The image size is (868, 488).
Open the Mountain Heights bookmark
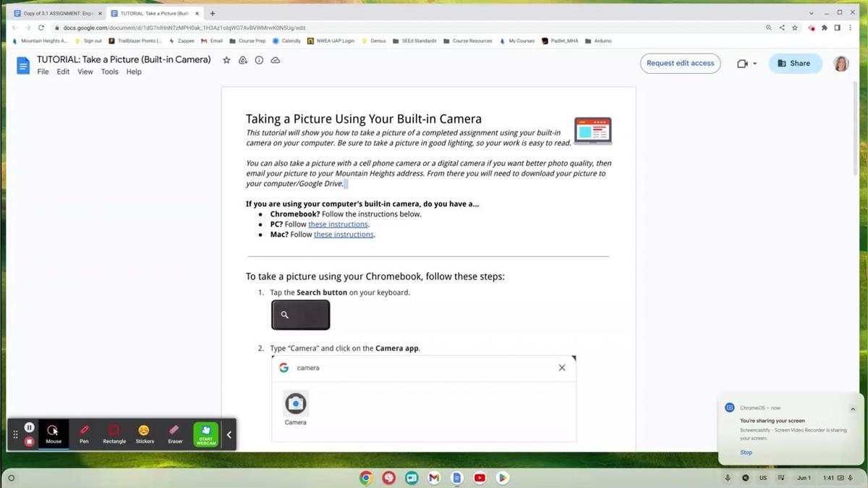point(40,41)
